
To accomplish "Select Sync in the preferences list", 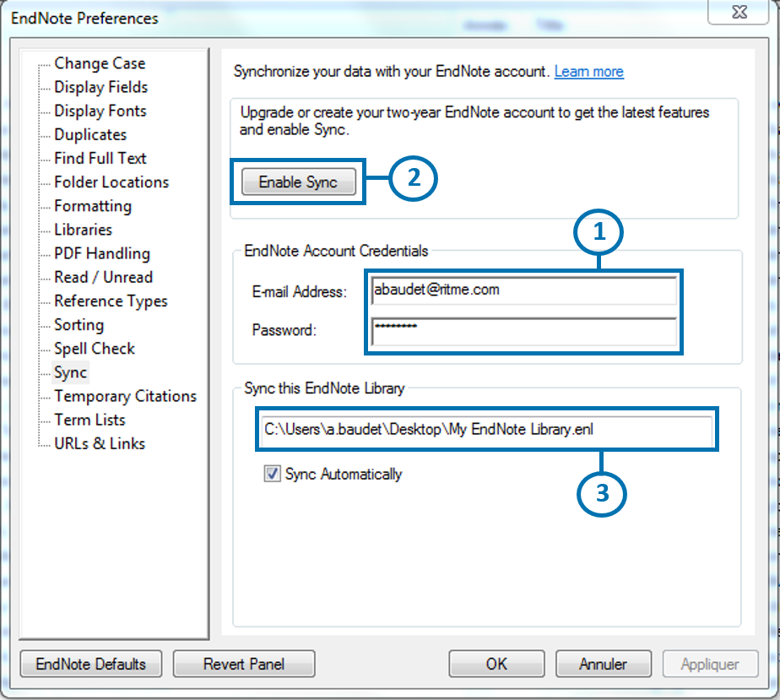I will 70,372.
